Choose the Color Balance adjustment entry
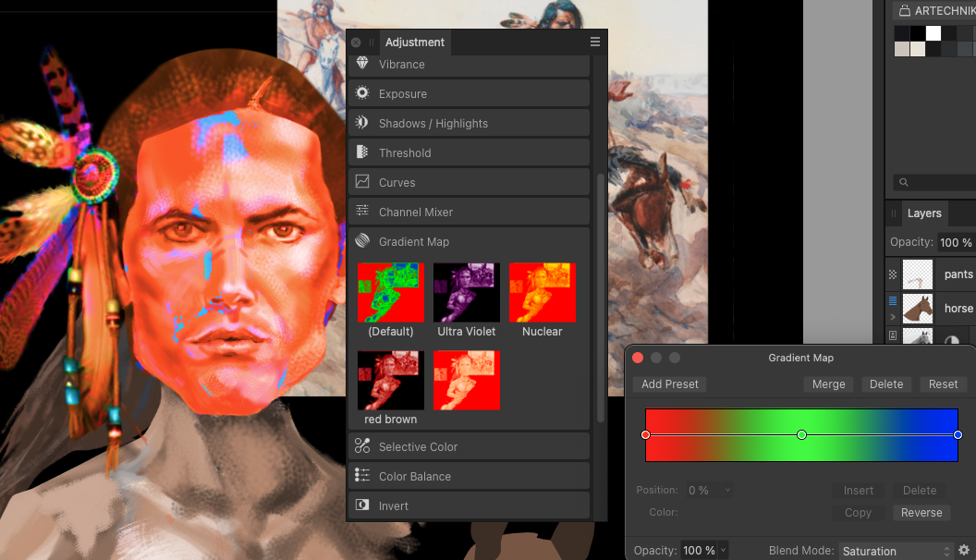Image resolution: width=976 pixels, height=560 pixels. pos(470,476)
